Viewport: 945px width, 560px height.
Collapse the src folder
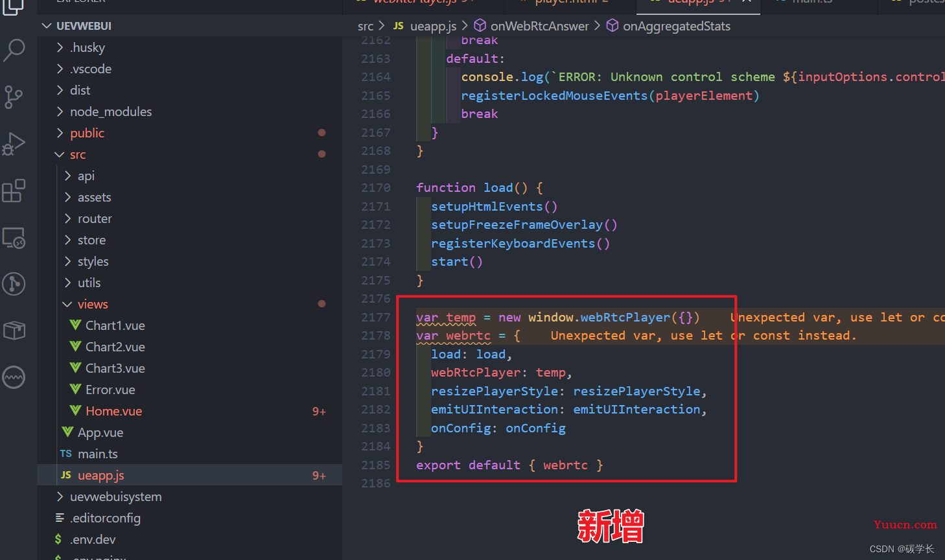tap(60, 154)
